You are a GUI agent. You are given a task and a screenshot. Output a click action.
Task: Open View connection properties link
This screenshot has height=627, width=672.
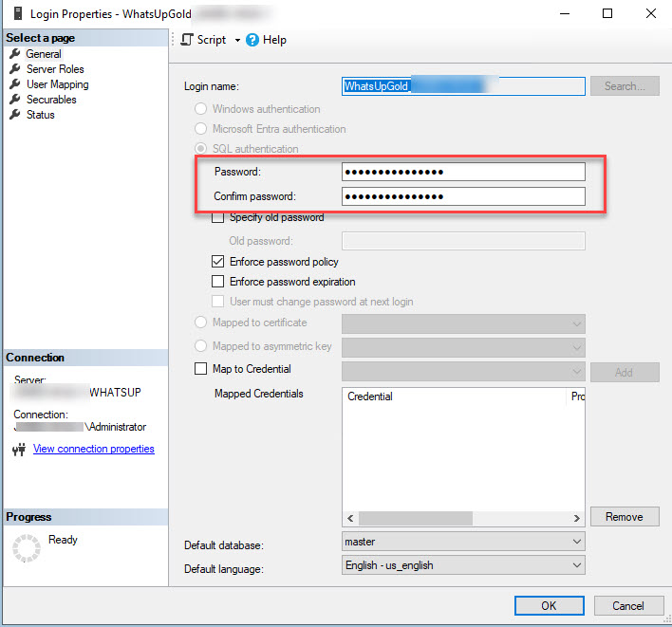[x=94, y=449]
